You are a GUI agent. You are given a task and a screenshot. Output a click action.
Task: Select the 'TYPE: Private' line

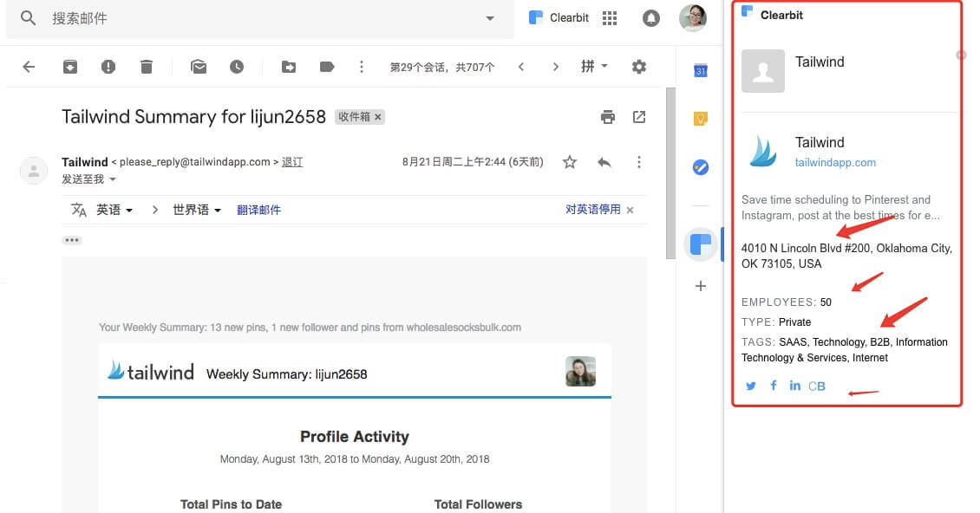pyautogui.click(x=776, y=322)
